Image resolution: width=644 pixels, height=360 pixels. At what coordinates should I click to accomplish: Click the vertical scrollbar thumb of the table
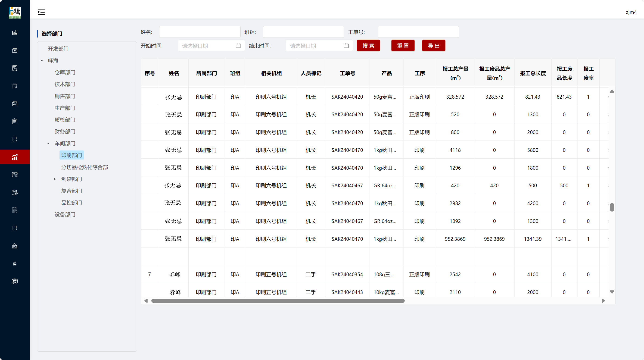(x=612, y=207)
